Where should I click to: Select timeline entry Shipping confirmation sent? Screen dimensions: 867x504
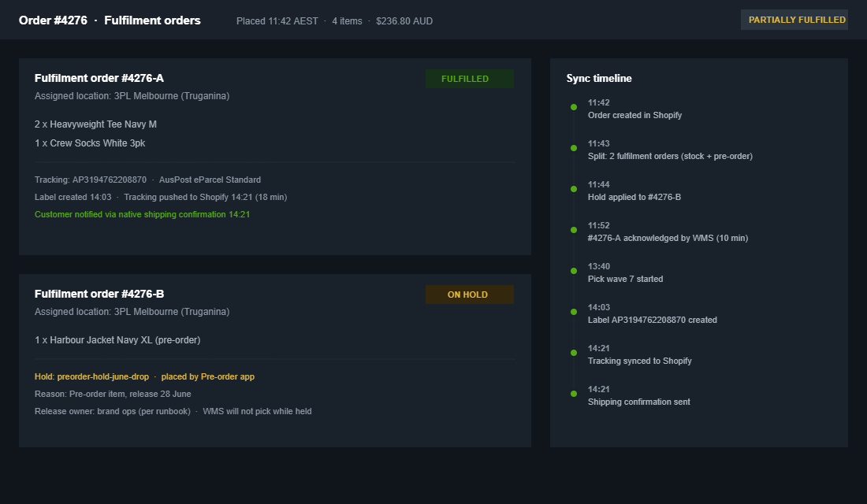point(638,402)
